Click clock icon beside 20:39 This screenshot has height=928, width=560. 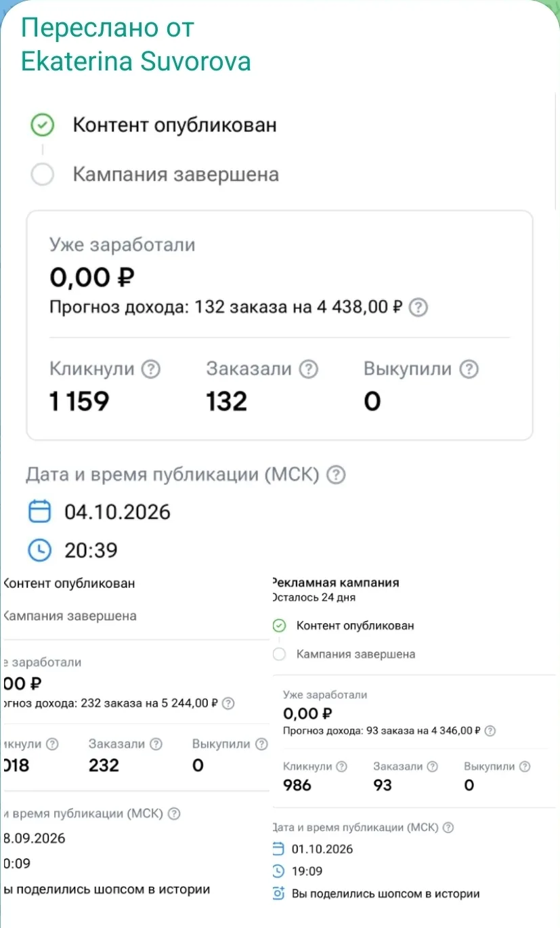[41, 550]
